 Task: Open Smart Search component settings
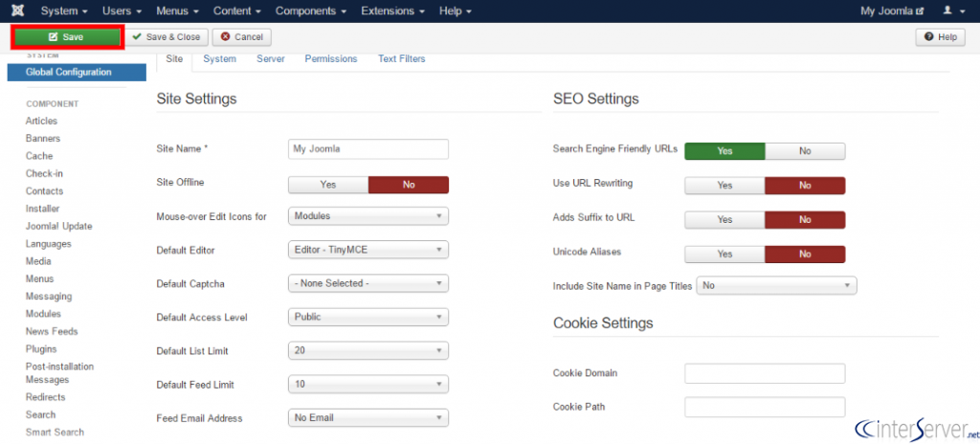tap(55, 433)
